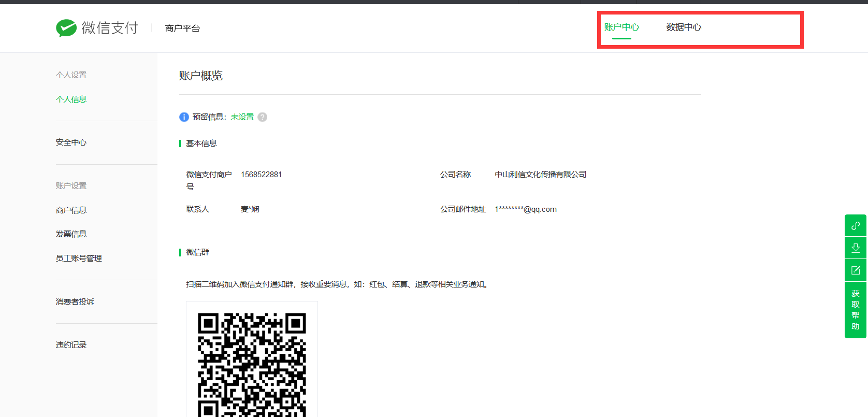Click the 微信群 section heading
This screenshot has height=417, width=868.
[x=198, y=252]
